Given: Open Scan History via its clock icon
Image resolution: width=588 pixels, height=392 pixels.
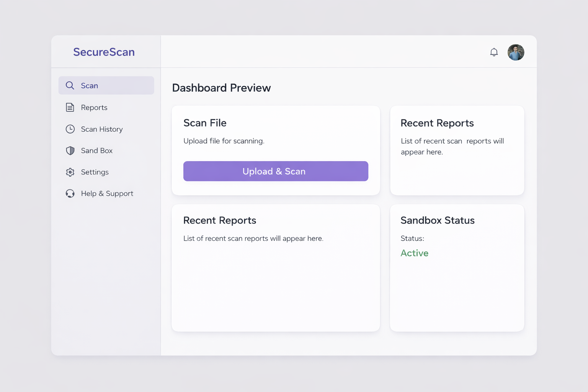Looking at the screenshot, I should (70, 129).
